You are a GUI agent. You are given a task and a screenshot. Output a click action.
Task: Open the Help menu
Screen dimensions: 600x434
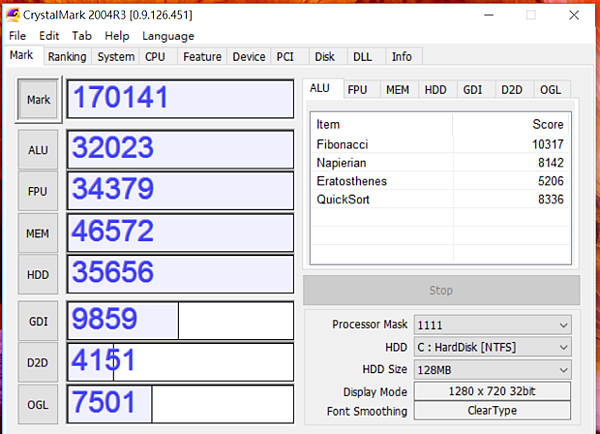tap(117, 36)
